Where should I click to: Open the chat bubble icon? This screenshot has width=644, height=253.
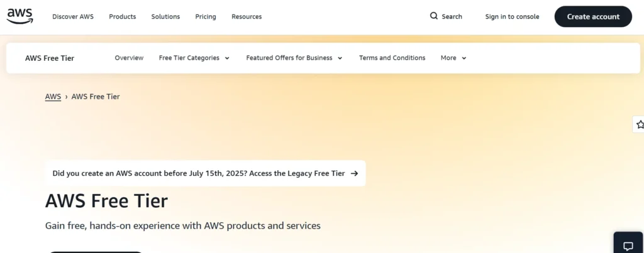628,246
